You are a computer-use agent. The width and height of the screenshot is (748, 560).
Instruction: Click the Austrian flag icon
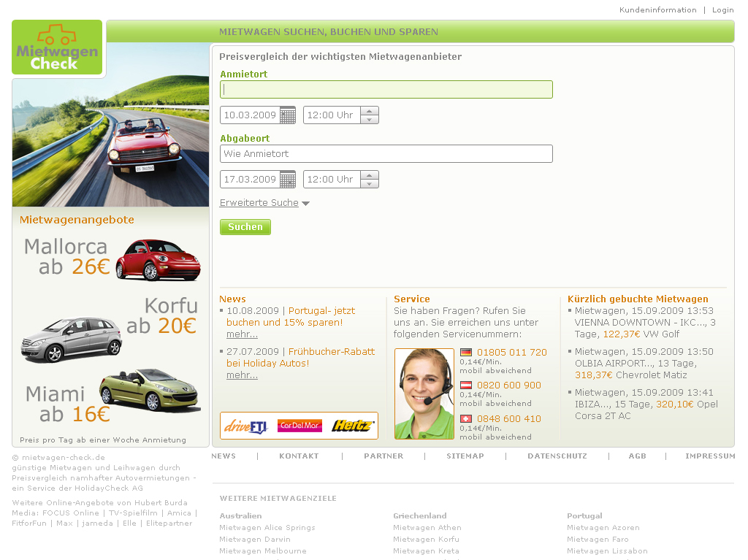(x=466, y=386)
